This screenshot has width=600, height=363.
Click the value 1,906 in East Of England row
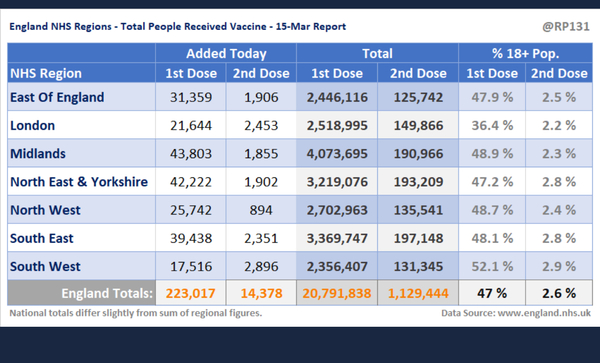(x=261, y=97)
